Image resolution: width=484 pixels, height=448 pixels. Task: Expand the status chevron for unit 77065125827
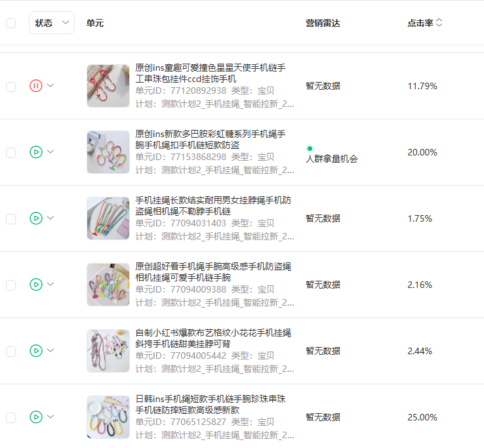point(50,417)
